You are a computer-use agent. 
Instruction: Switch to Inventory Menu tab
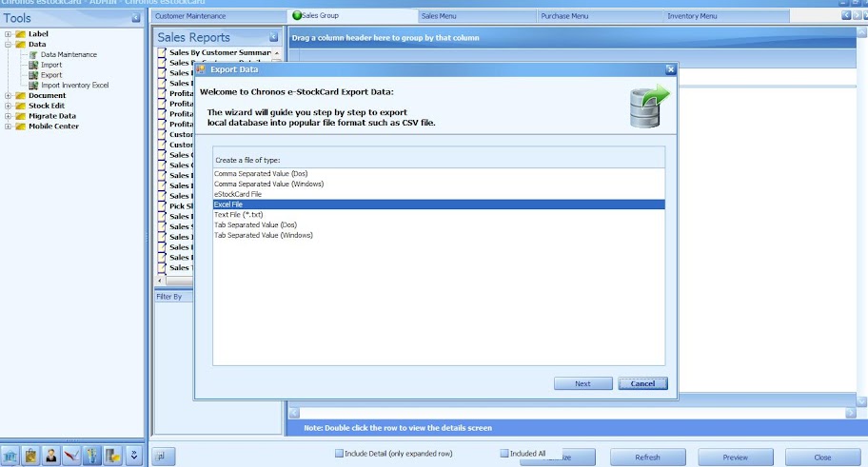[x=726, y=16]
